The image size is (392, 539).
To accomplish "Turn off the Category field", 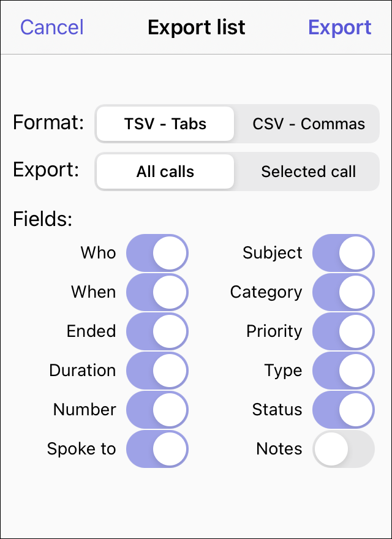I will coord(343,292).
